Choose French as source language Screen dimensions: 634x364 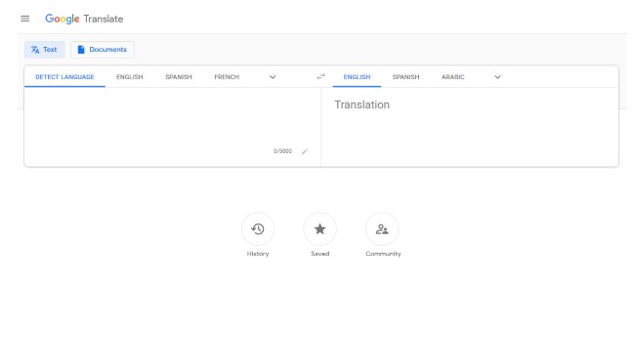227,77
